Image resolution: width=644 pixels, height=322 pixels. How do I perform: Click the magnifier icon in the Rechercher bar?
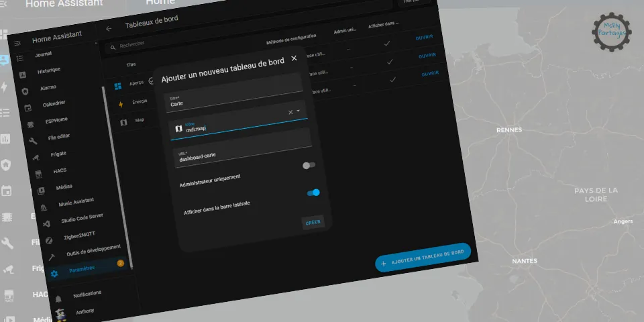[113, 48]
